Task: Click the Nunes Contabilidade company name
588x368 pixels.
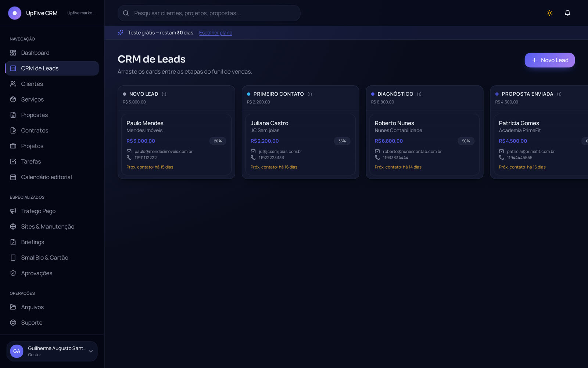Action: (x=398, y=130)
